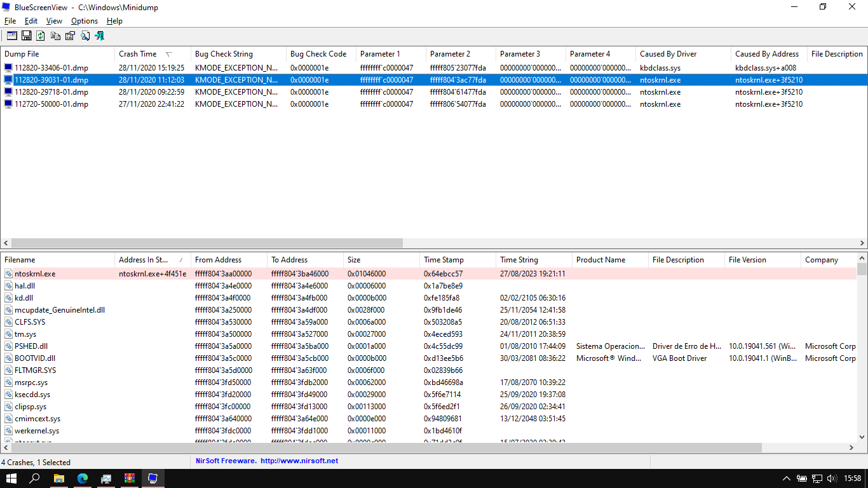This screenshot has height=488, width=868.
Task: Sort lower pane by Filename column
Action: 57,260
